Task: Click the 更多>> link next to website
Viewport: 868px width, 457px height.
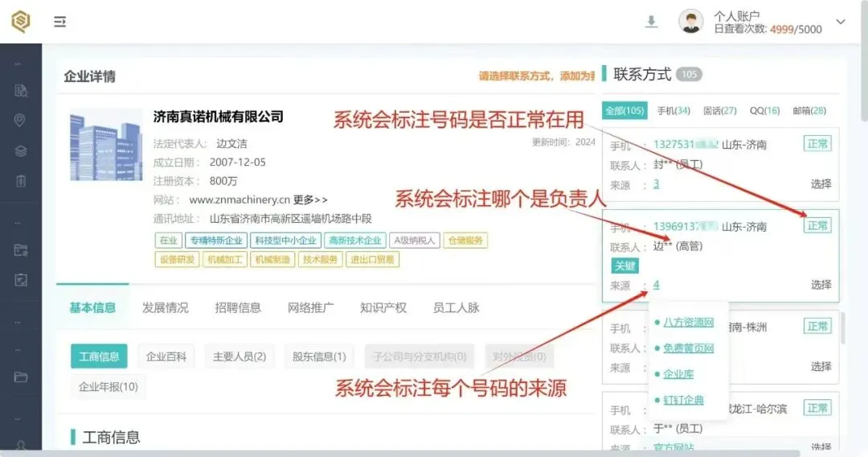Action: pos(310,200)
